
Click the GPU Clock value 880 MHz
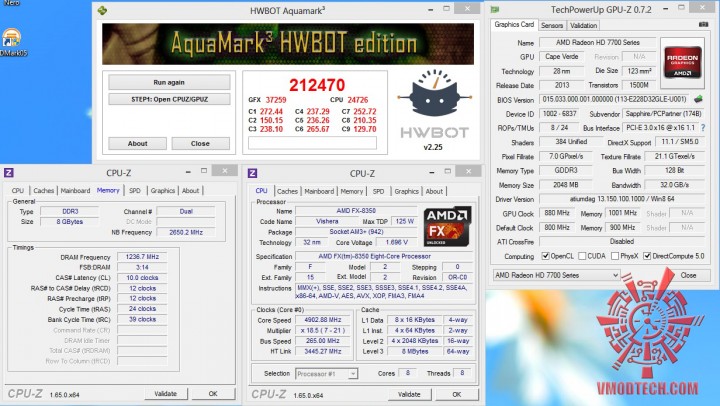pyautogui.click(x=557, y=213)
